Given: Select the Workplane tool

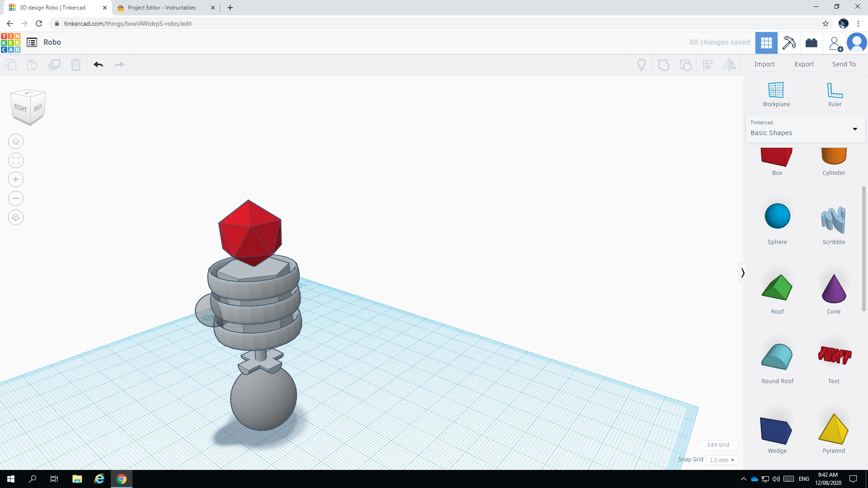Looking at the screenshot, I should click(x=776, y=94).
